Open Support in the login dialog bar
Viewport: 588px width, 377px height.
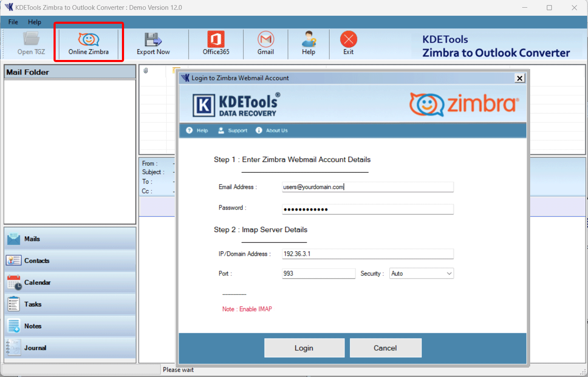[233, 130]
